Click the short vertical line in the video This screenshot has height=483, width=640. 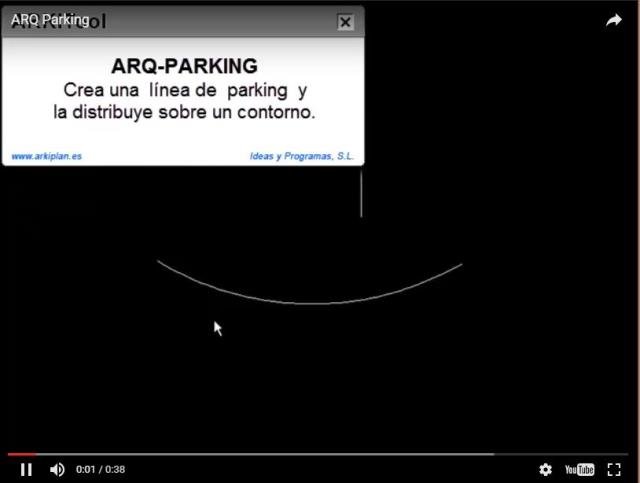361,193
